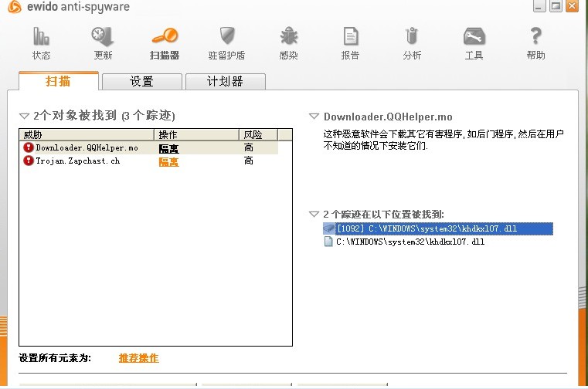
Task: Click the 高 risk value for Downloader.QQHelper.mo
Action: coord(249,147)
